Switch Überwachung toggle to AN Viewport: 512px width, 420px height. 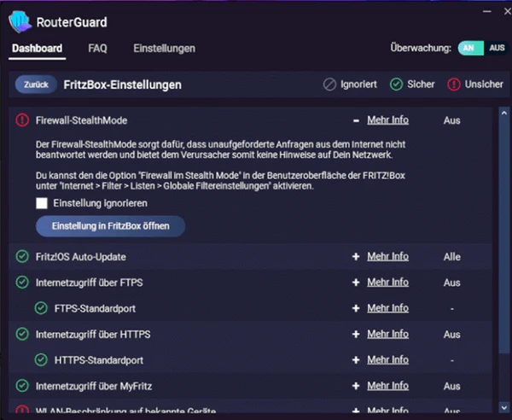point(469,49)
